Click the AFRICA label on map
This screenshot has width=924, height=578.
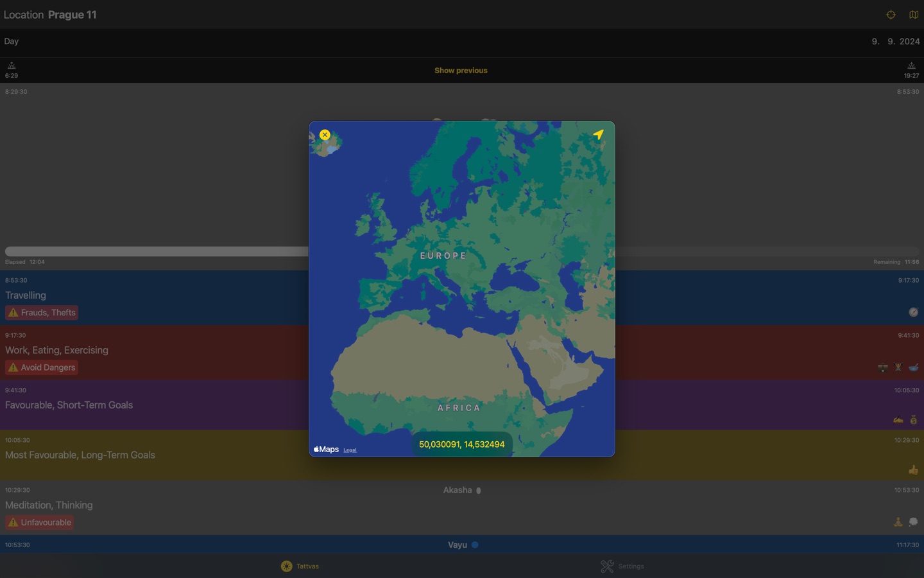[x=459, y=408]
